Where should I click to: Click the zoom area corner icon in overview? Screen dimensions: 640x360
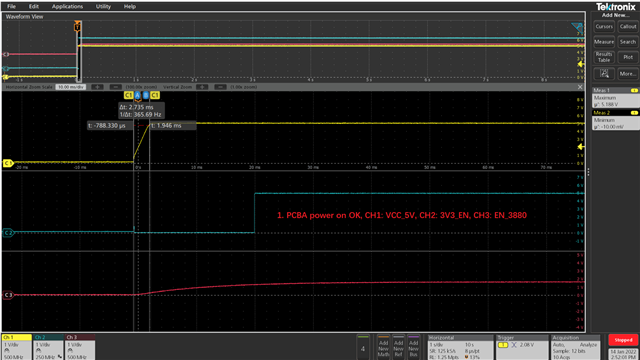pos(577,28)
